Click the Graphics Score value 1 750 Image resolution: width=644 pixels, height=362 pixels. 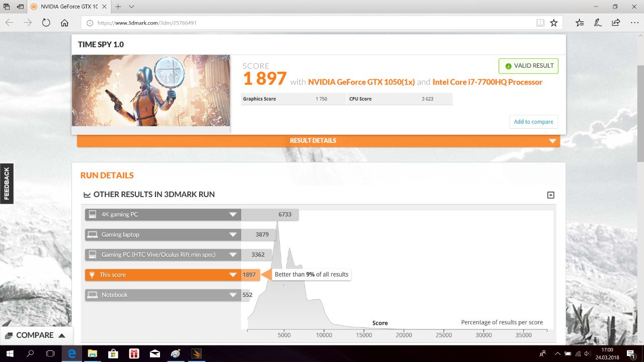pos(321,99)
